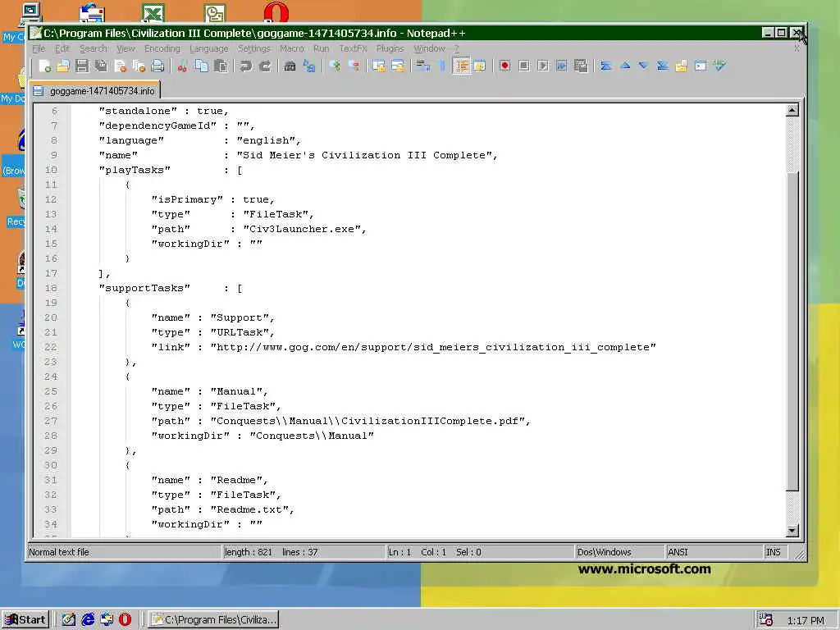Open the Search menu

[94, 48]
